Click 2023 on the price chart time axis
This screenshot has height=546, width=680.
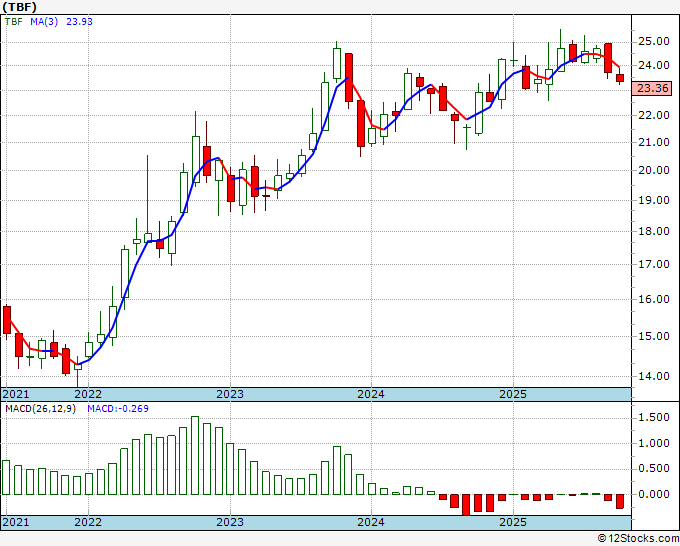pos(230,394)
